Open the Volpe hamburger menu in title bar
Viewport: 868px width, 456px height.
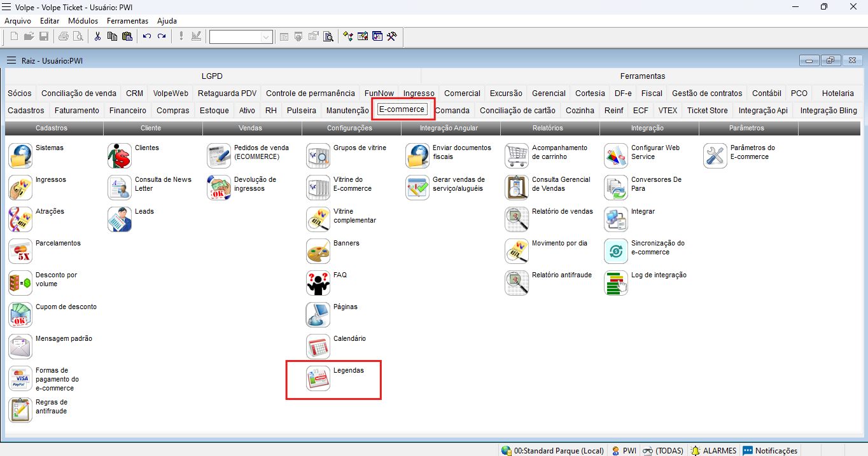(x=7, y=6)
